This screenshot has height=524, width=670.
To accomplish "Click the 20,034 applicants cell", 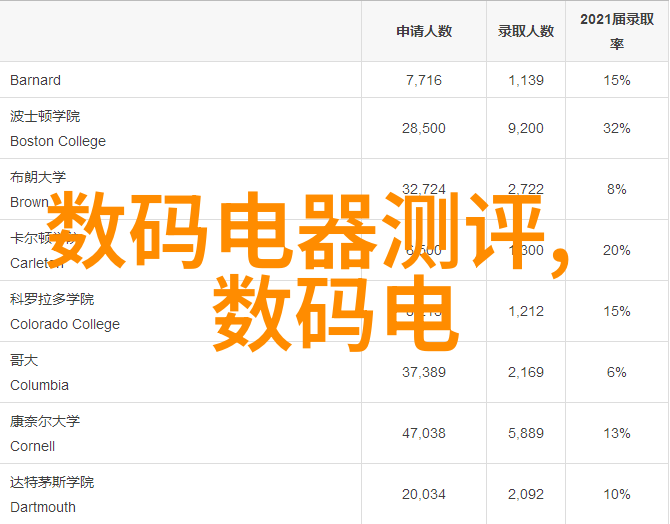I will tap(424, 495).
